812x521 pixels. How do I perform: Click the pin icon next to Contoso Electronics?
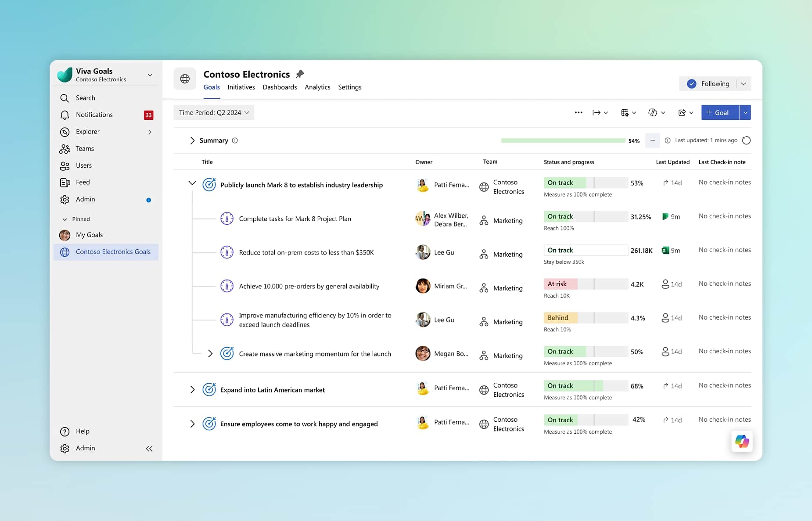[300, 74]
